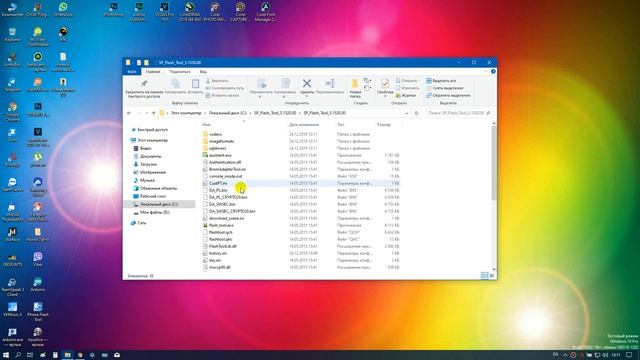This screenshot has height=360, width=640.
Task: Click Paste shortcut (Вставить ярлык) command
Action: [x=222, y=95]
